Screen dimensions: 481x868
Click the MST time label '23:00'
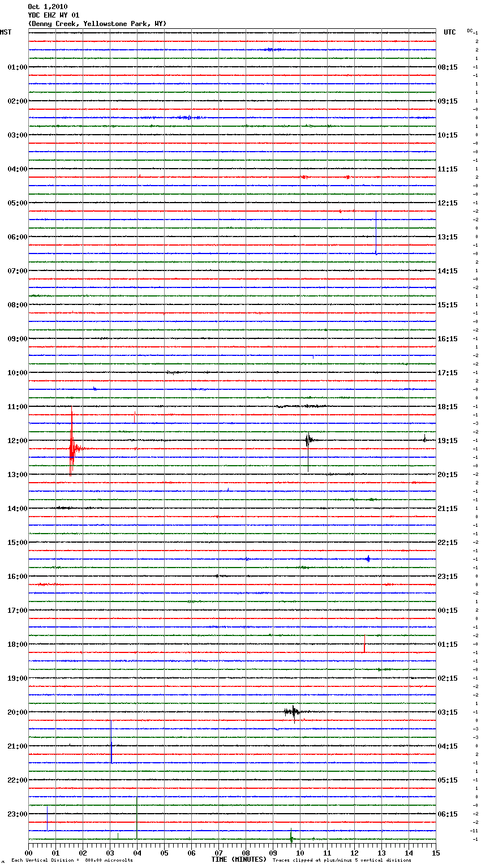click(x=18, y=814)
